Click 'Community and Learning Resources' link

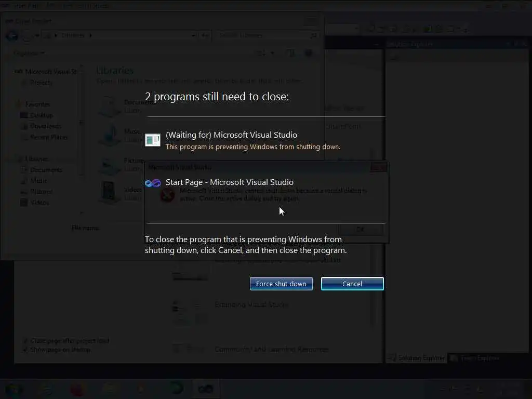click(x=271, y=349)
